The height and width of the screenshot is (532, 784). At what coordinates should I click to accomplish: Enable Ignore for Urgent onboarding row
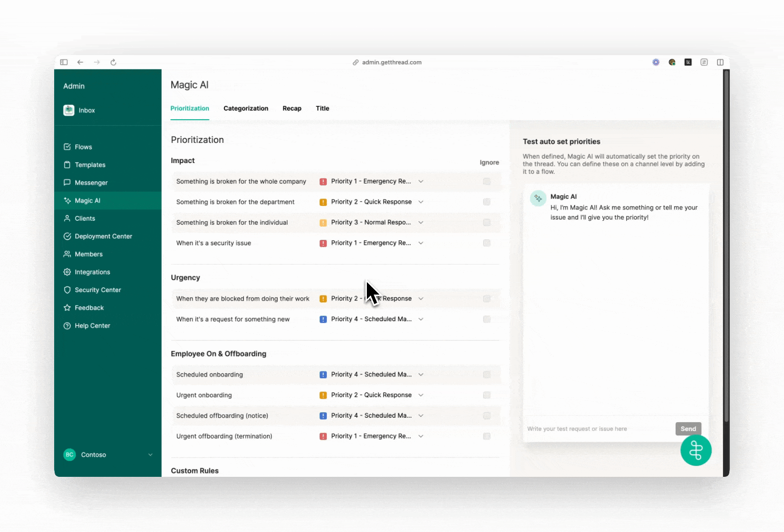pyautogui.click(x=487, y=395)
